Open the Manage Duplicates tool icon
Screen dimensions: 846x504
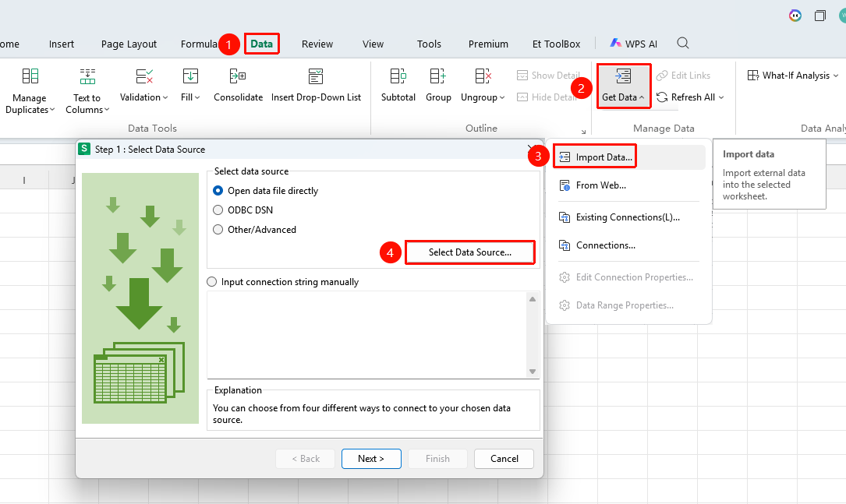(x=30, y=76)
